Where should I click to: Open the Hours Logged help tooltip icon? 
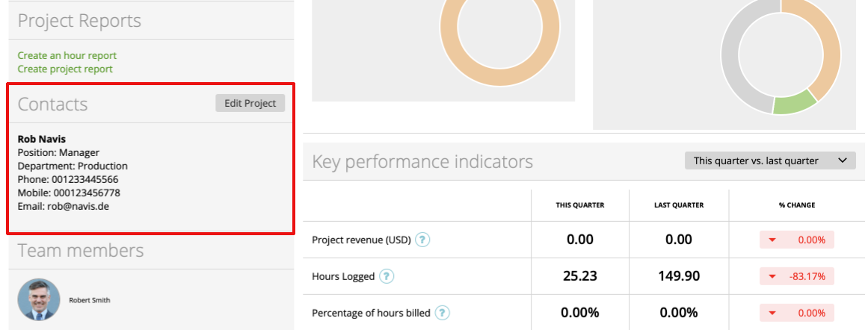coord(387,276)
